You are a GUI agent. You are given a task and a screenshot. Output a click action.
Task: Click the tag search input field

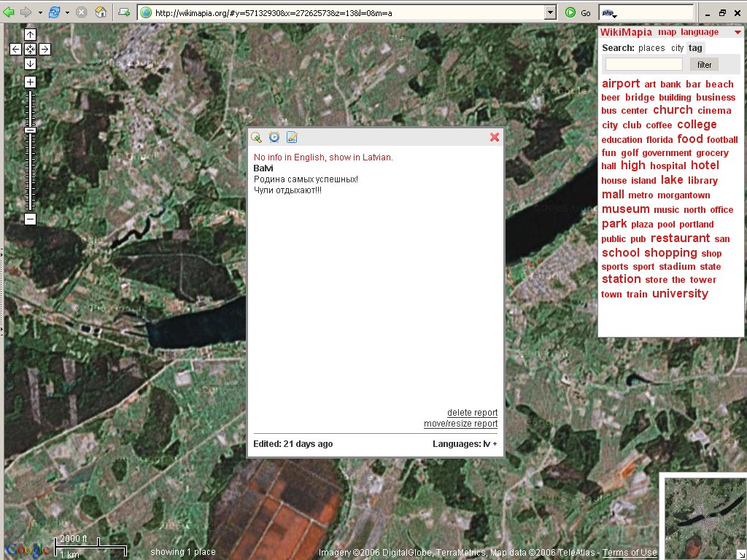pos(644,65)
